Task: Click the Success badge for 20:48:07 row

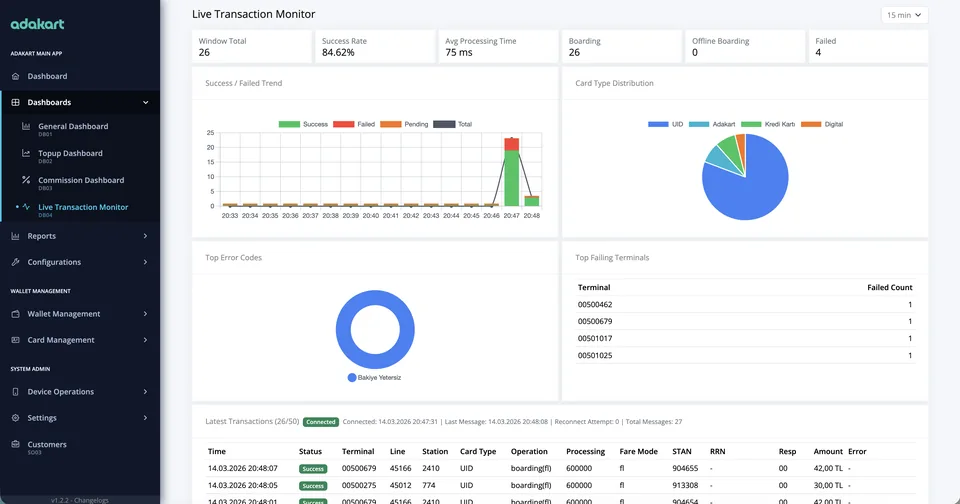Action: (313, 468)
